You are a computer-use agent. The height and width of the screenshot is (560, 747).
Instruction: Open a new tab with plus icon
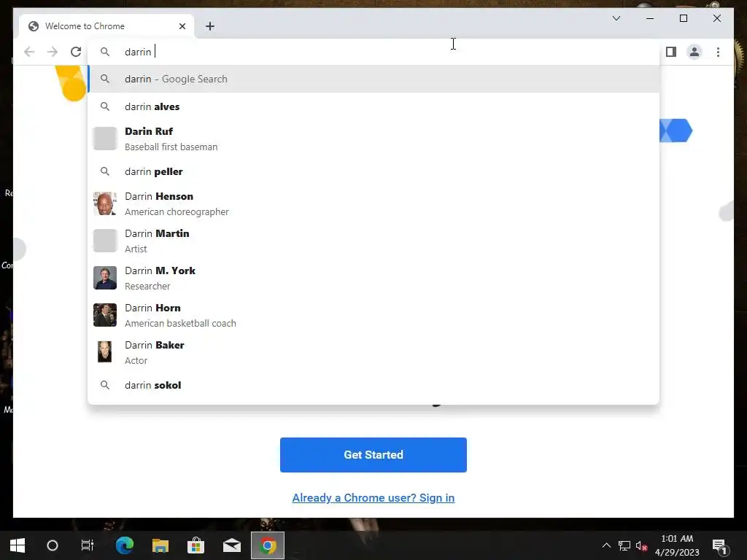[210, 26]
